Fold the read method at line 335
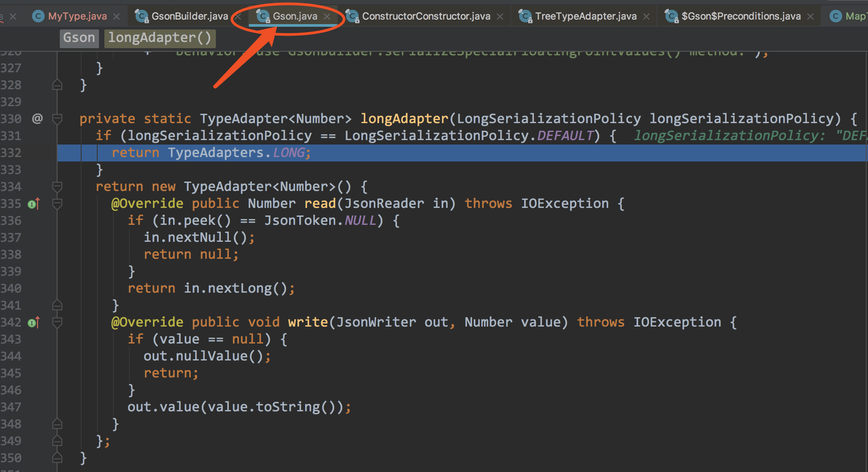 [x=57, y=204]
